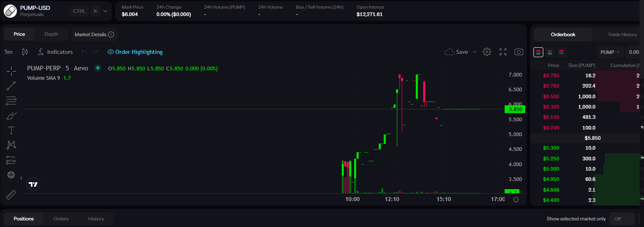644x227 pixels.
Task: Click the 5.850 current price label
Action: [x=515, y=109]
